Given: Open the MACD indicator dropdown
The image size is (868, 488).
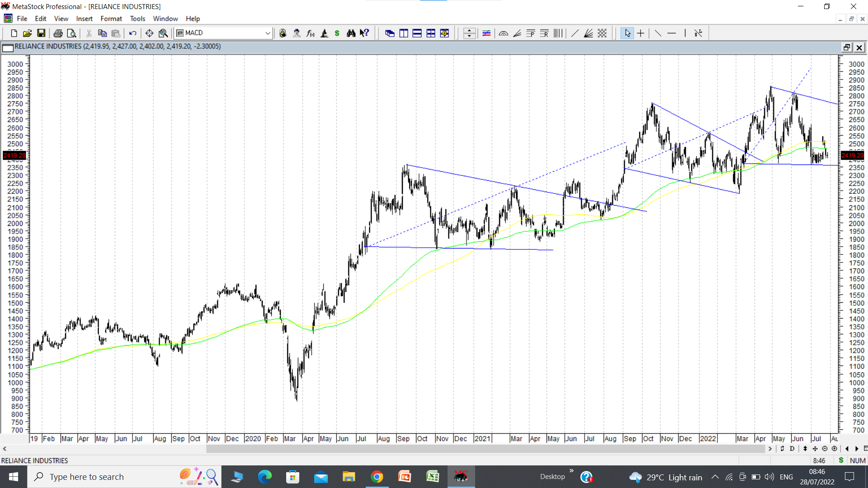Looking at the screenshot, I should (268, 33).
